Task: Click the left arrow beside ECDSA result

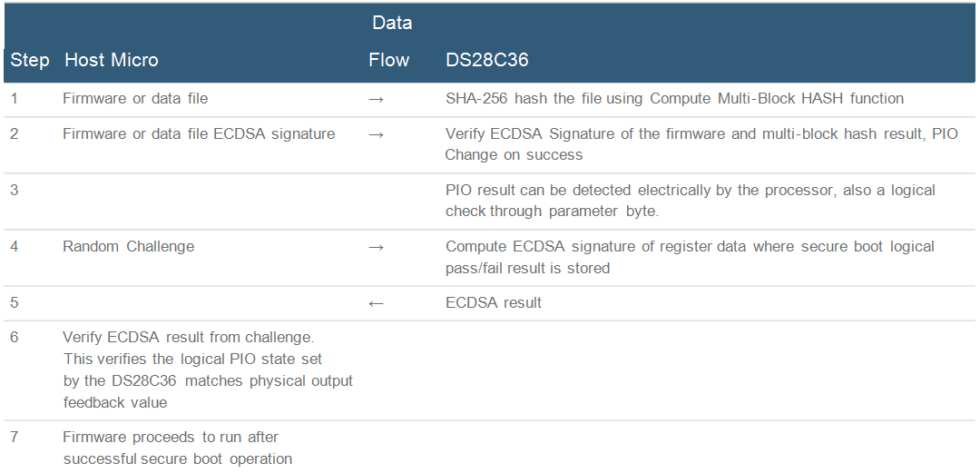Action: coord(377,303)
